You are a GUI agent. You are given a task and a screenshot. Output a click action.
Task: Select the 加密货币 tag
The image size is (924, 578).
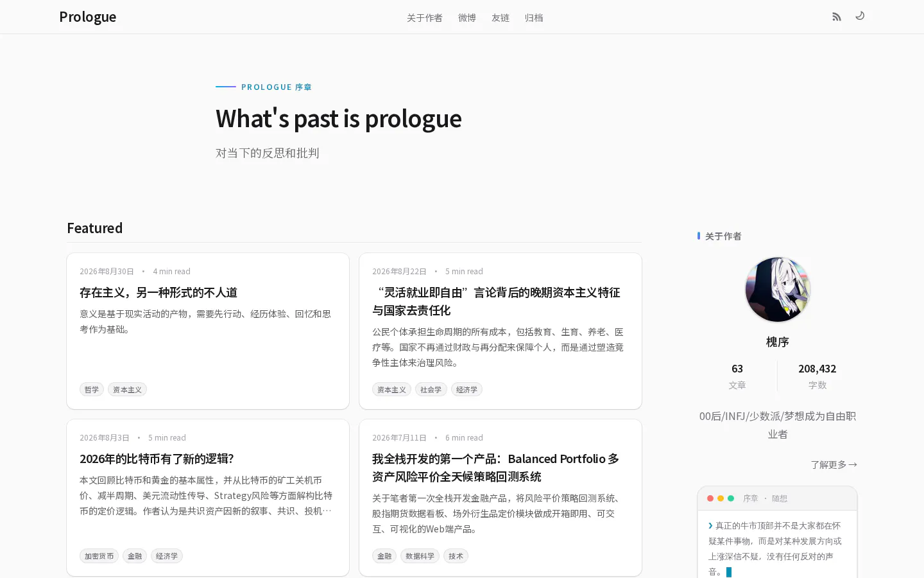coord(99,556)
